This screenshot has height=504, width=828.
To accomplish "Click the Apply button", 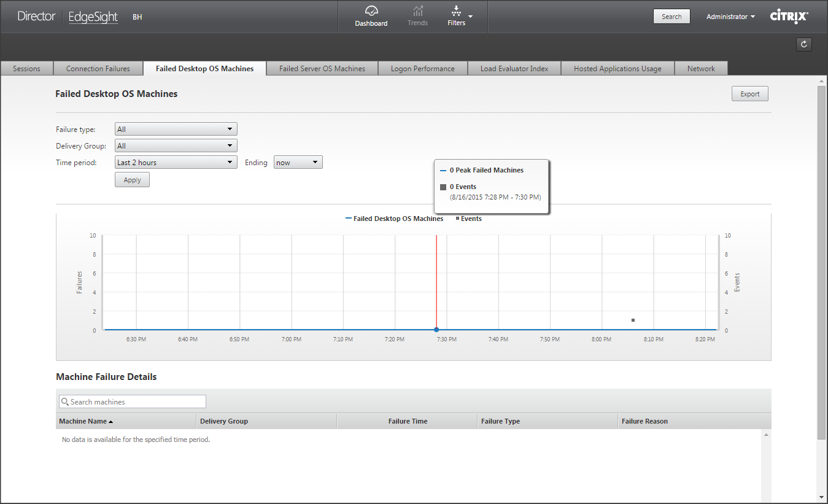I will click(x=132, y=180).
